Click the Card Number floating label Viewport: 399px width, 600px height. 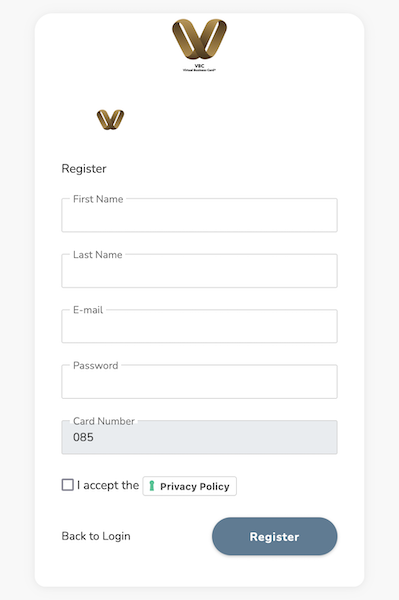pyautogui.click(x=104, y=421)
